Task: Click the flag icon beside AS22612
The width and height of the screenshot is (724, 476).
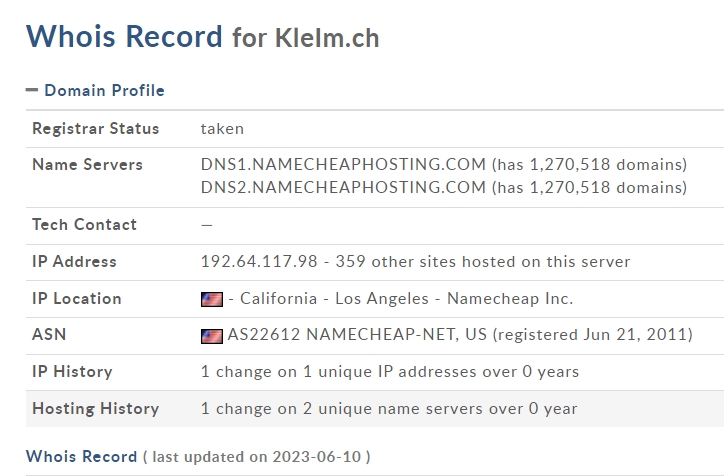Action: point(212,336)
